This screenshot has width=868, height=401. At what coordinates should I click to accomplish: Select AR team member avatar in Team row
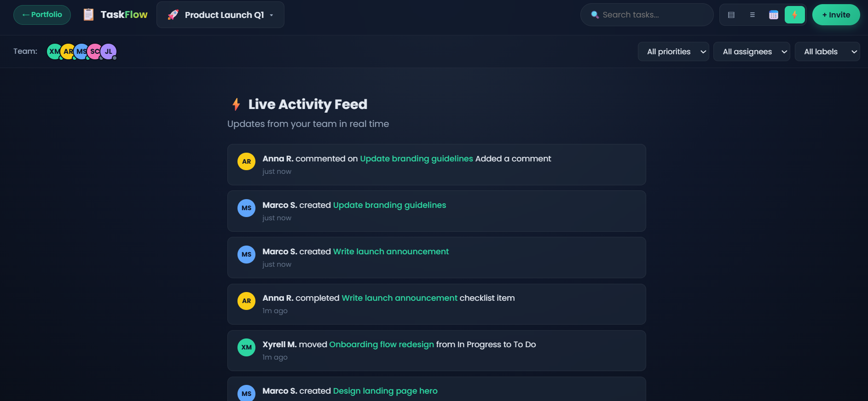tap(68, 52)
